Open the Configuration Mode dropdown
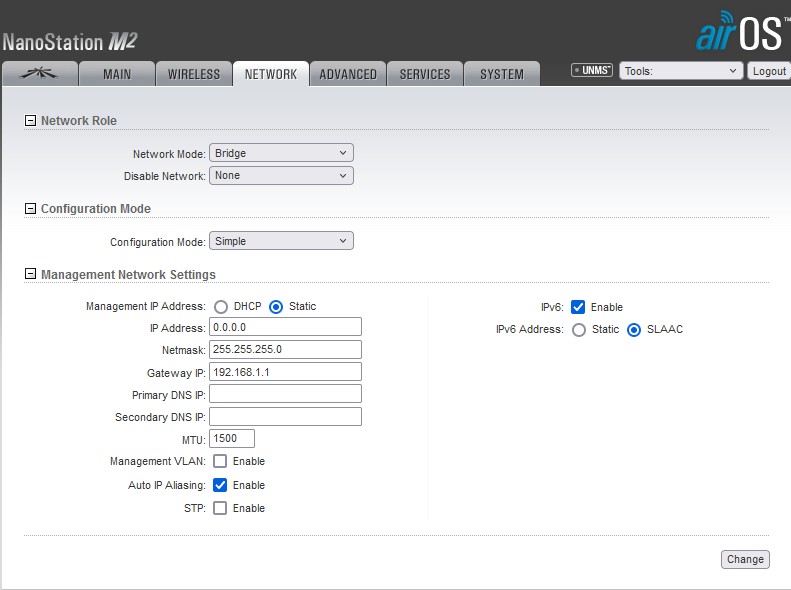Viewport: 791px width, 590px height. coord(281,241)
